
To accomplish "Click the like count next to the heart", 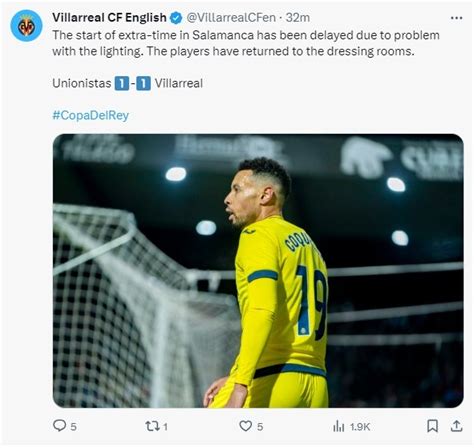I will 260,427.
